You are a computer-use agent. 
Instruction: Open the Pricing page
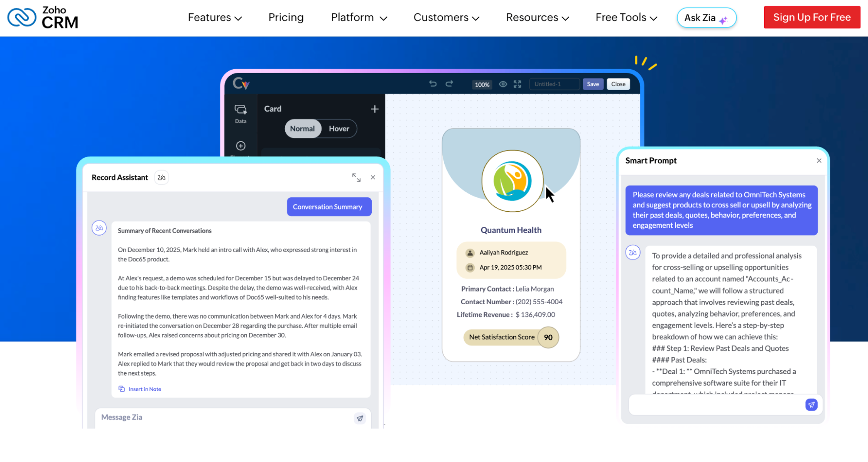(x=286, y=17)
